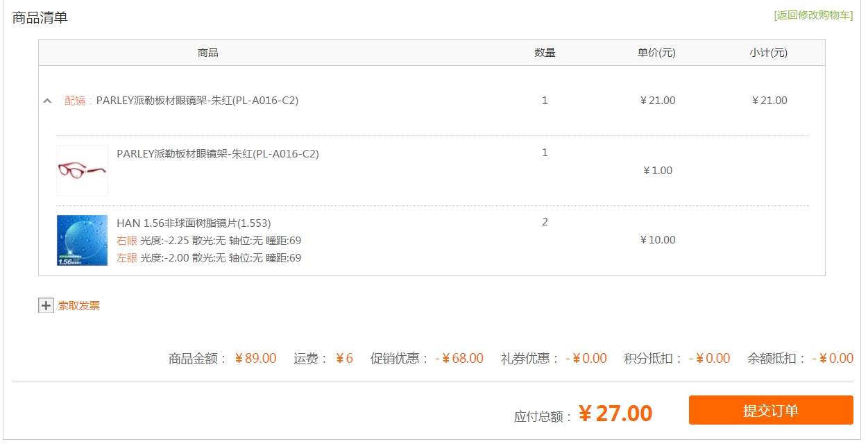
Task: Click the 商品金额 ¥89.00 value
Action: pyautogui.click(x=255, y=359)
